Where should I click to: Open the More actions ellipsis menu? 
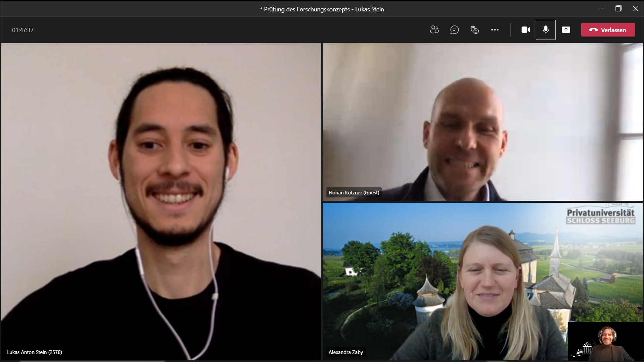[x=495, y=30]
